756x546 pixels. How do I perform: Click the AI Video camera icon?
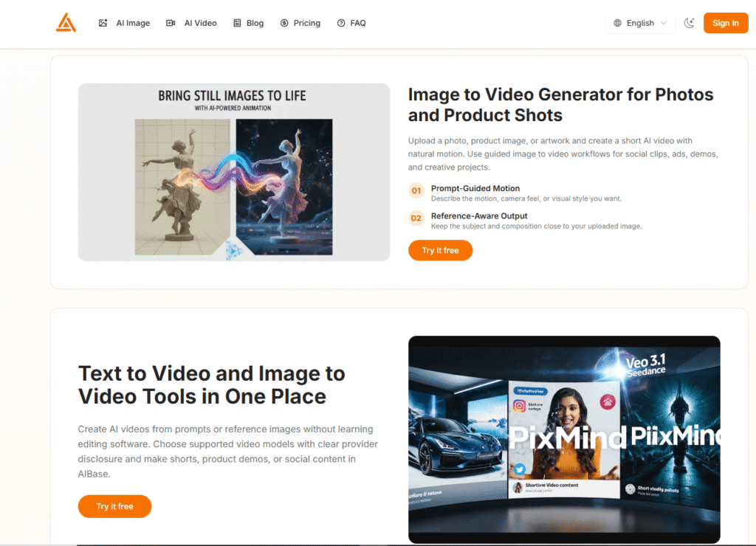171,23
